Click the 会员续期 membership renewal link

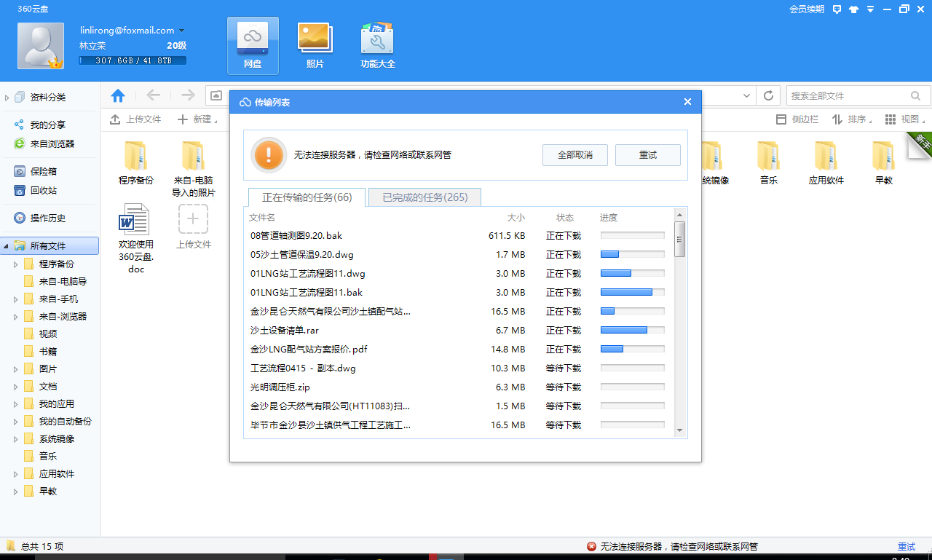tap(807, 9)
